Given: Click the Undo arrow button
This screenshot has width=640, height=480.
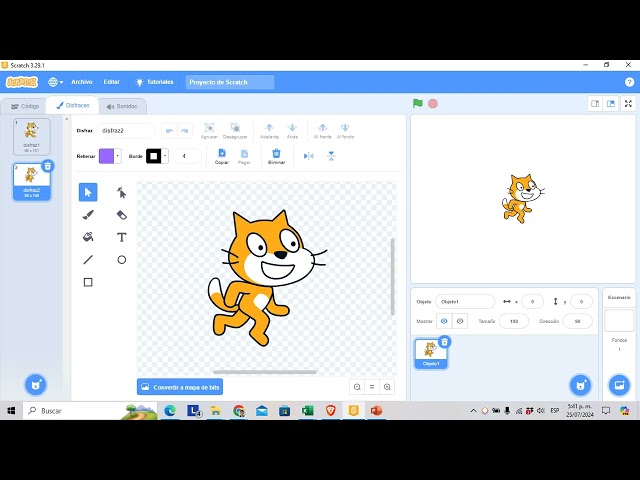Looking at the screenshot, I should 169,131.
